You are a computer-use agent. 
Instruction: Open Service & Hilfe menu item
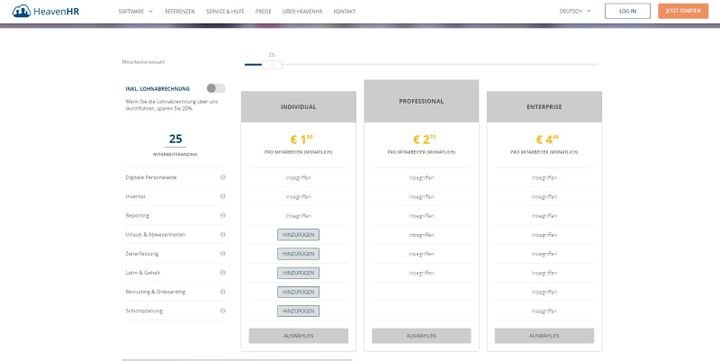pyautogui.click(x=225, y=11)
